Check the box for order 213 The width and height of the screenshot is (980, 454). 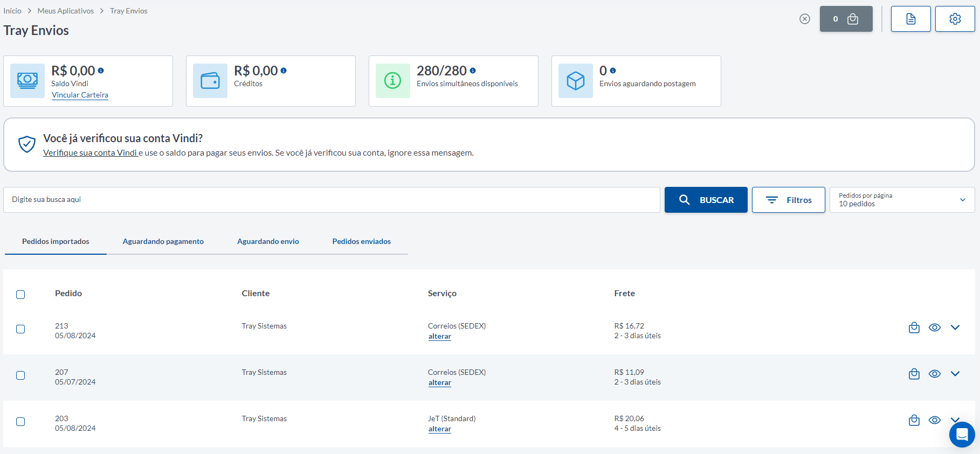click(20, 329)
